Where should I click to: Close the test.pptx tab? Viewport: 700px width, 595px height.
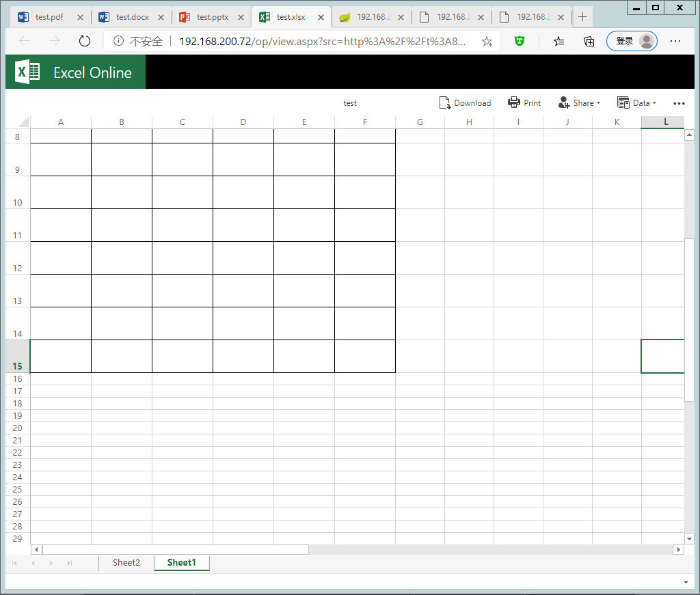click(241, 17)
